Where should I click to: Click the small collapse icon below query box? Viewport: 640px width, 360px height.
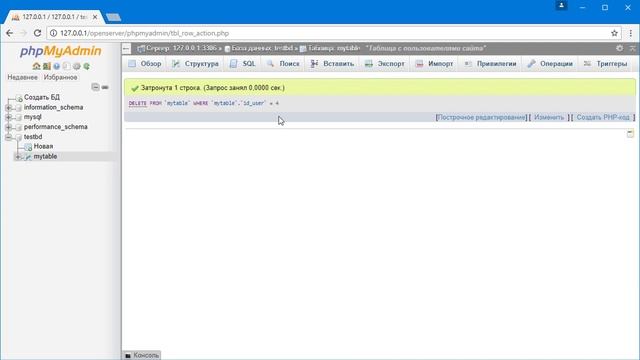[630, 133]
